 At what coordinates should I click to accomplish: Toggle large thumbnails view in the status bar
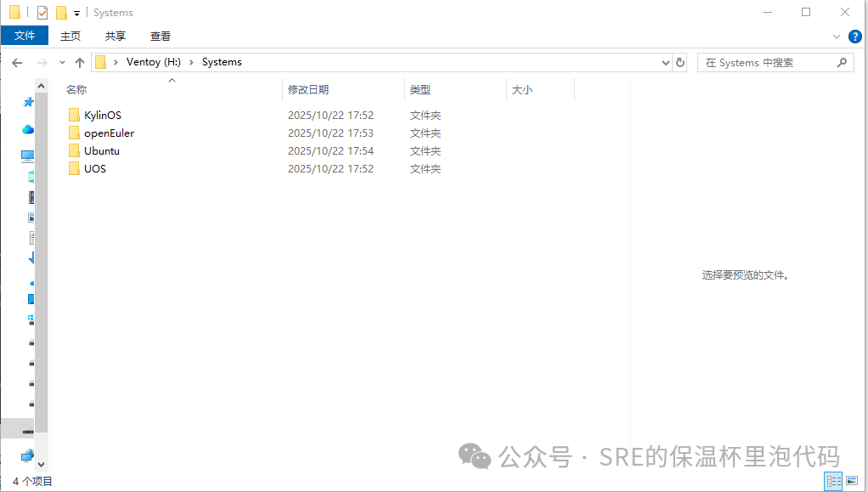coord(850,480)
